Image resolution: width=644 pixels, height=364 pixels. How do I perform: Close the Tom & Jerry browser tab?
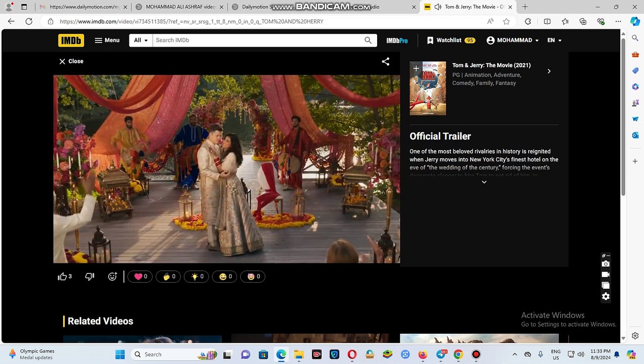point(510,7)
